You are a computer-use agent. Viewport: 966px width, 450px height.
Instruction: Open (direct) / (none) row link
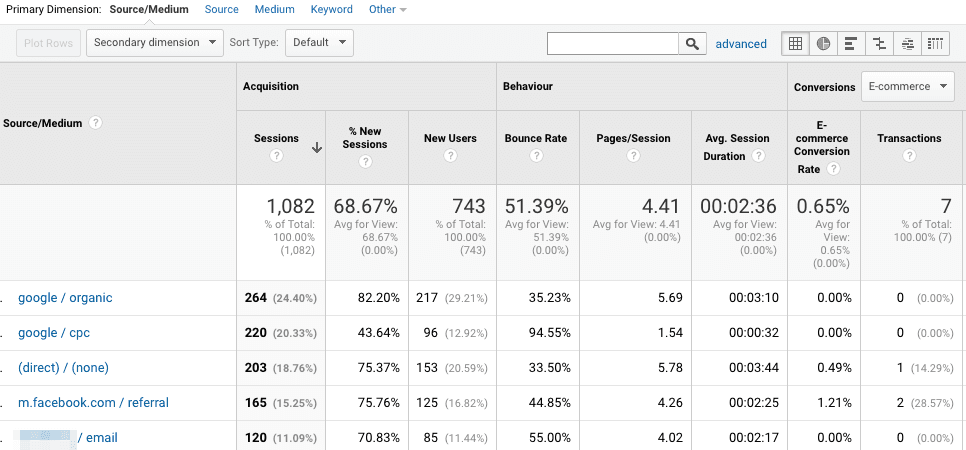click(x=63, y=368)
